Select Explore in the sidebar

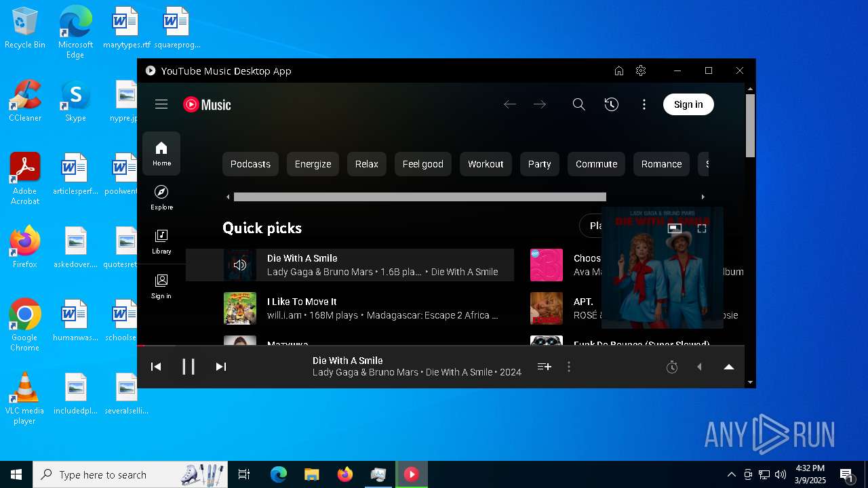coord(161,198)
